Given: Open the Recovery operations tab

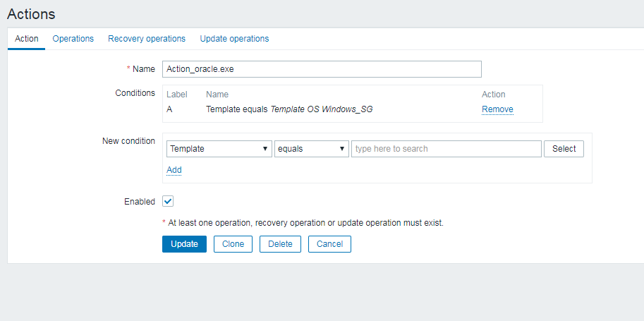Looking at the screenshot, I should [147, 39].
